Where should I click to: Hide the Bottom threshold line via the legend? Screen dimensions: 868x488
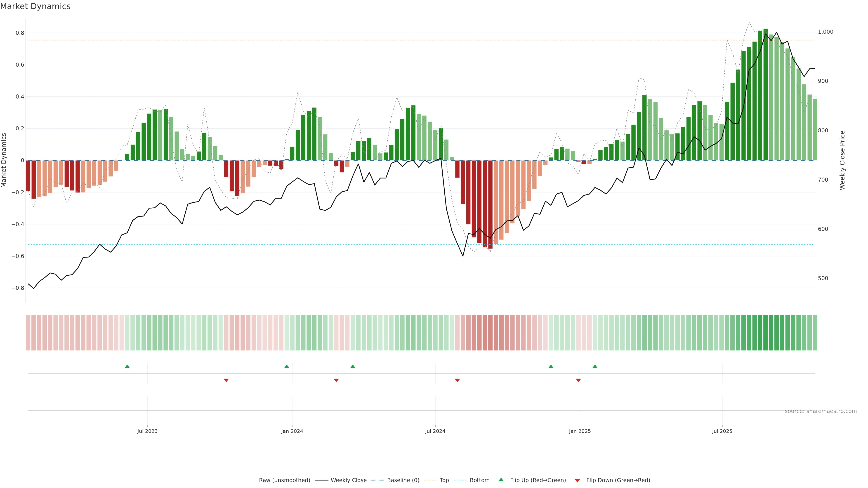click(479, 480)
